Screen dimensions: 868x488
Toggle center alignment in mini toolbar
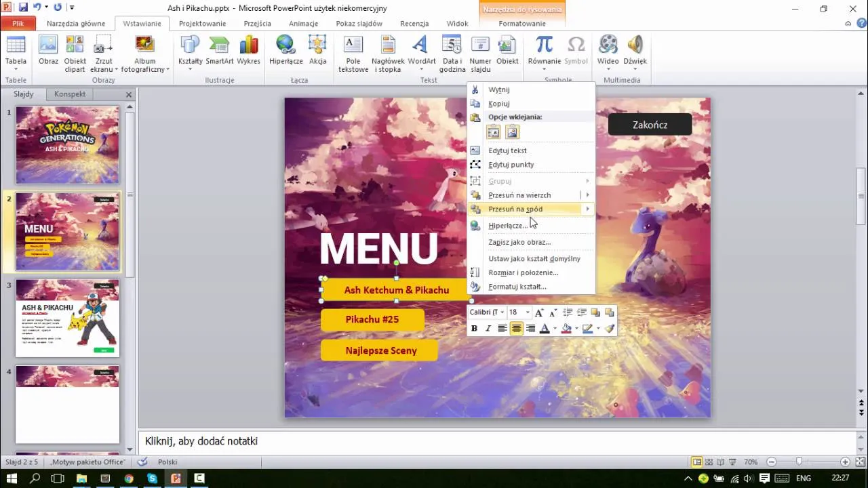coord(517,329)
